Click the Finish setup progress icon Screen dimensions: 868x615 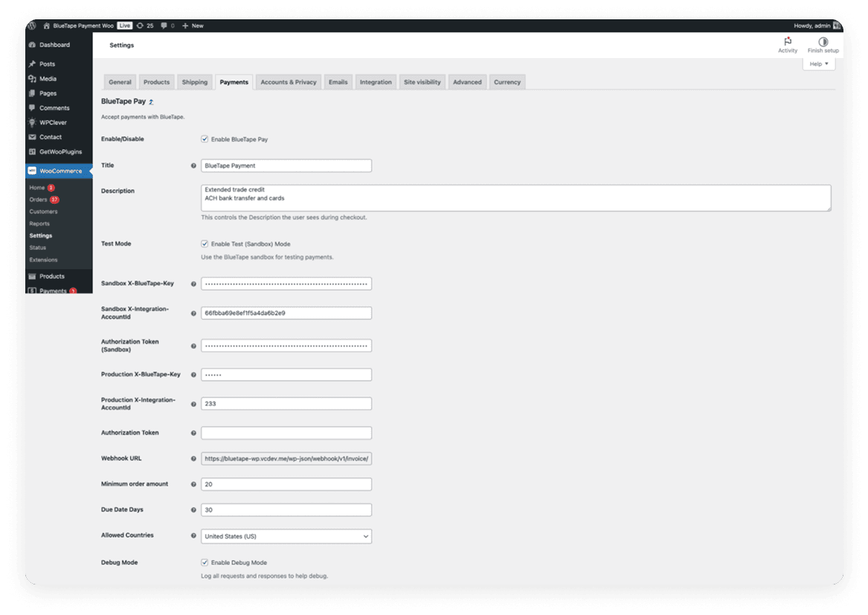pyautogui.click(x=823, y=42)
